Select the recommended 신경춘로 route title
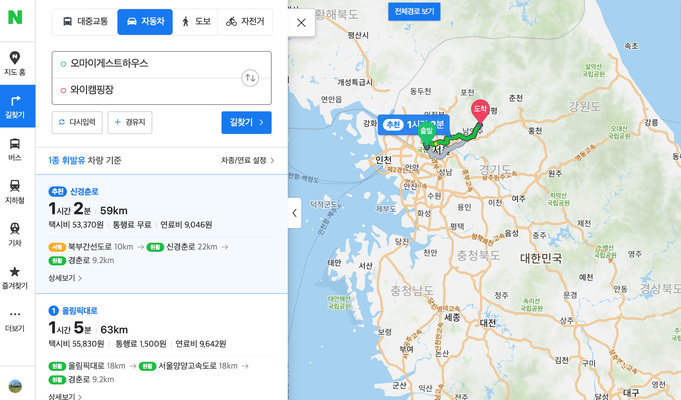Screen dimensions: 681x400 coord(84,192)
